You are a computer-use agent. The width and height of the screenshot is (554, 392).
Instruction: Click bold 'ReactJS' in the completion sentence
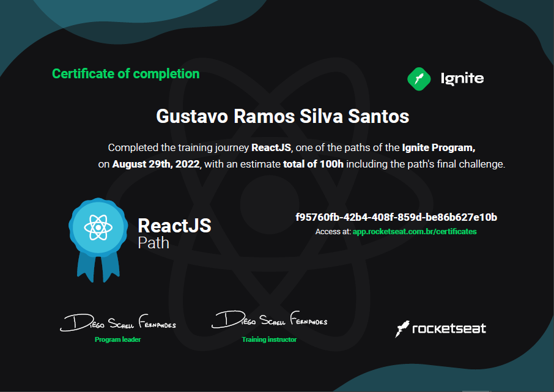[271, 148]
